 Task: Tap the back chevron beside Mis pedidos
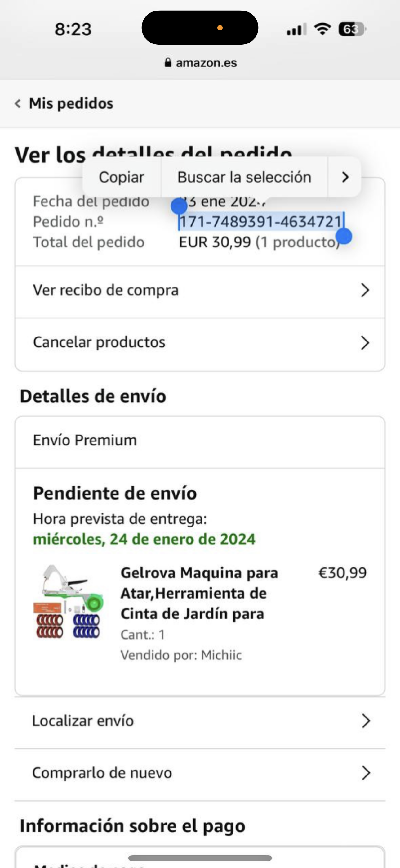(18, 103)
